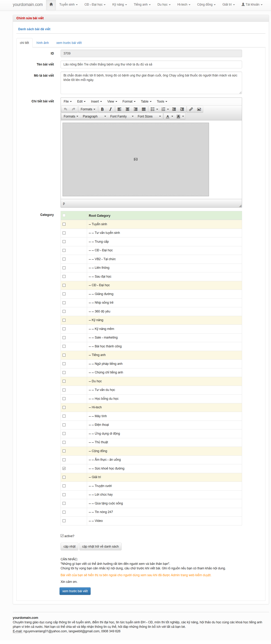The image size is (271, 644).
Task: Select embedded media placeholder in editor
Action: pyautogui.click(x=136, y=159)
